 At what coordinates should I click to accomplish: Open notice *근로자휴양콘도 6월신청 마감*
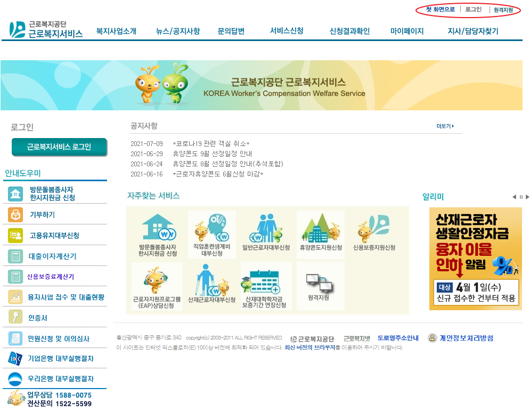pyautogui.click(x=218, y=174)
